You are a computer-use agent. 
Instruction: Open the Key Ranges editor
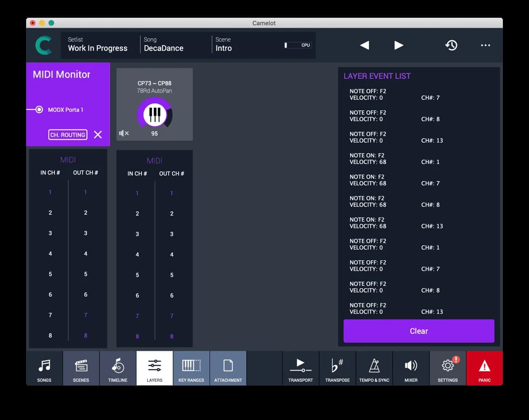(191, 368)
